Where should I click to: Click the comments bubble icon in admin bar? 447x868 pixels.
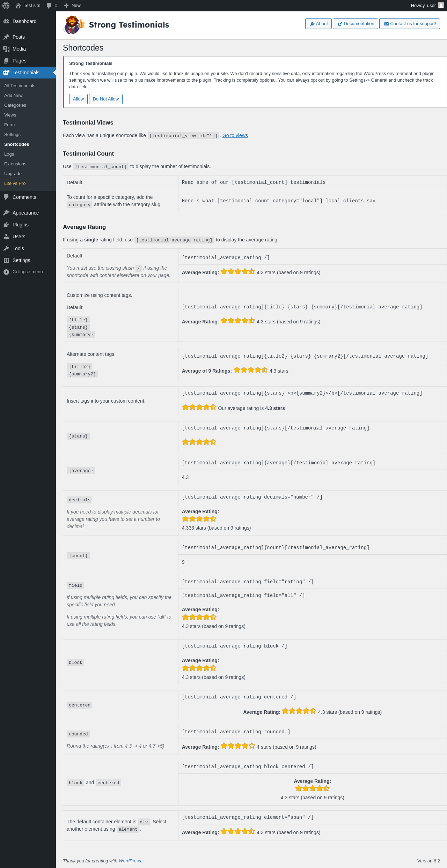[49, 6]
